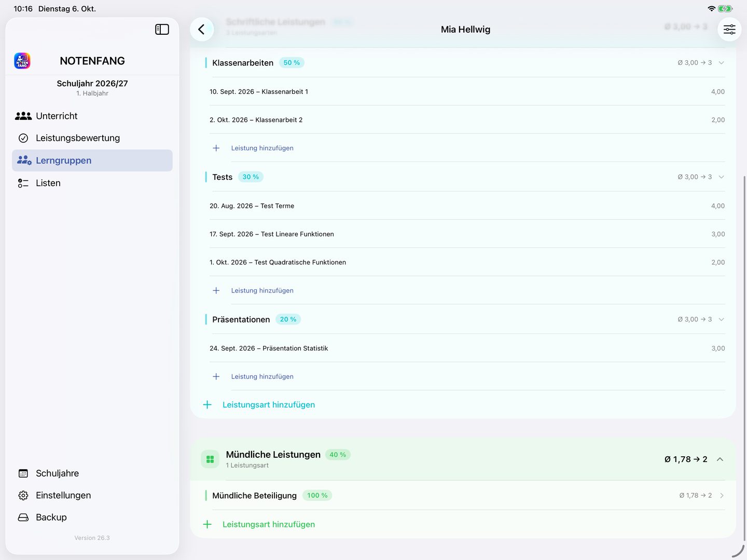Go back with the chevron button
Screen dimensions: 747x560
pyautogui.click(x=202, y=30)
